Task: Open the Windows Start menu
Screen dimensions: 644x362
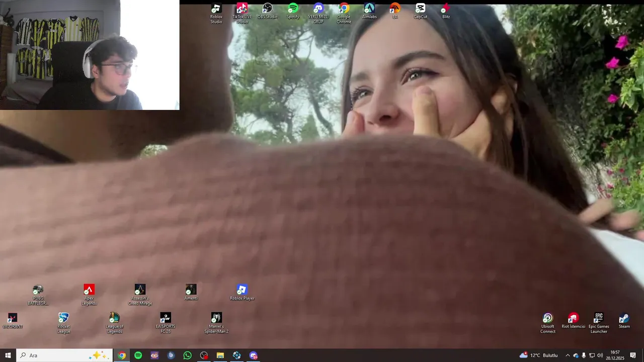Action: [8, 355]
